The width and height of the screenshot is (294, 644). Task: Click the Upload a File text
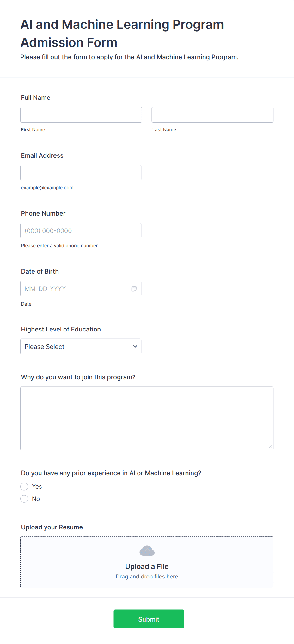click(x=147, y=566)
